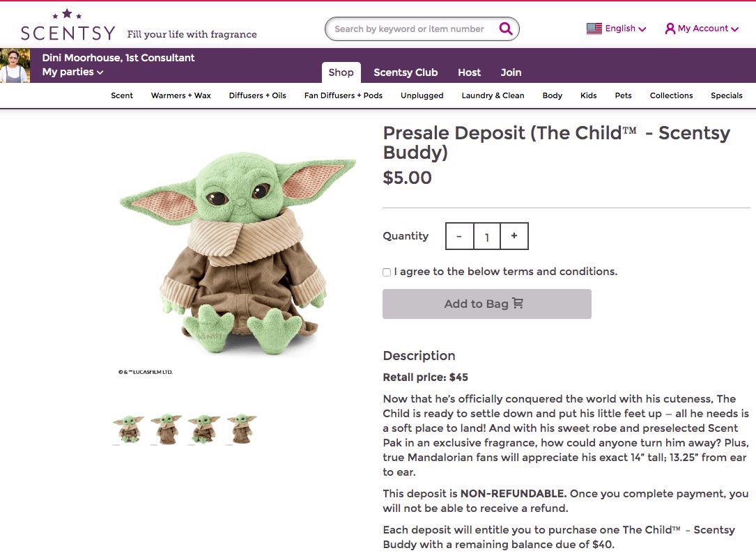Screen dimensions: 756x553
Task: Select the Join tab
Action: (511, 72)
